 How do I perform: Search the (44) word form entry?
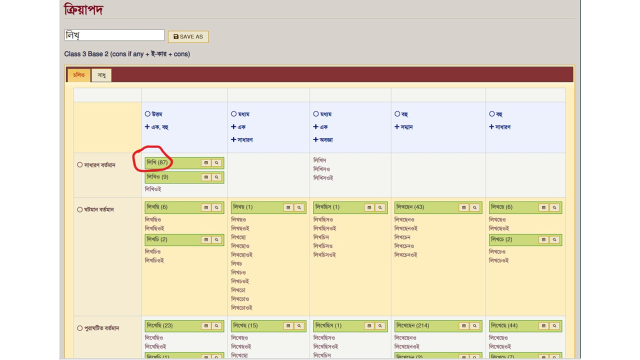[x=554, y=326]
